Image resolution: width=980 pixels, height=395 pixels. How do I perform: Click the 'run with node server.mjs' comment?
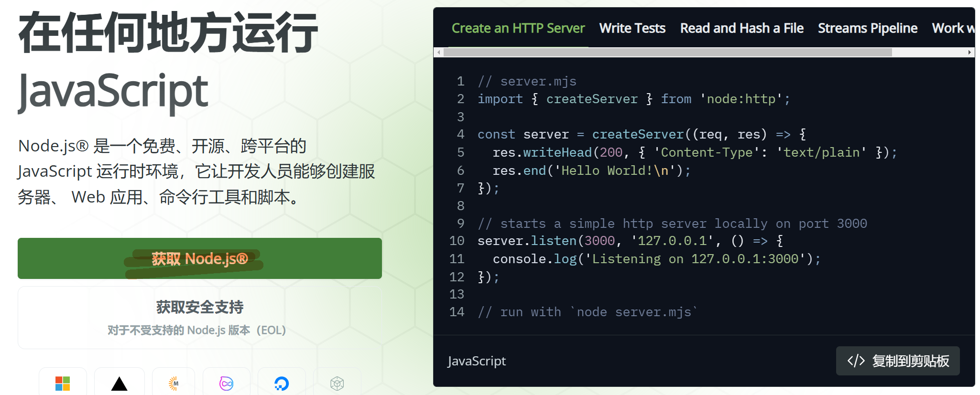click(x=588, y=312)
